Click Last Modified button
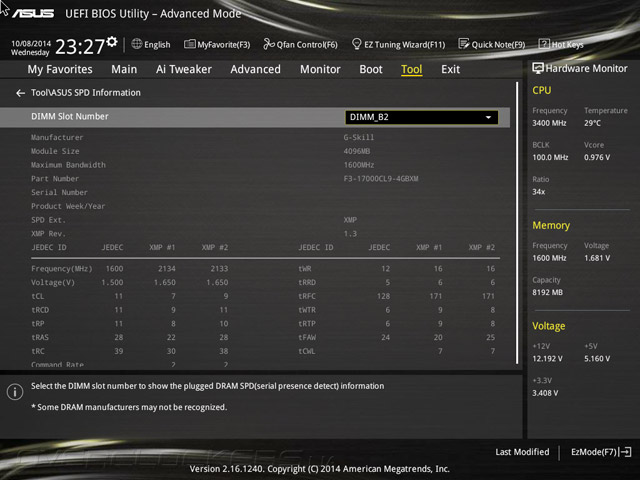This screenshot has height=480, width=640. click(522, 452)
